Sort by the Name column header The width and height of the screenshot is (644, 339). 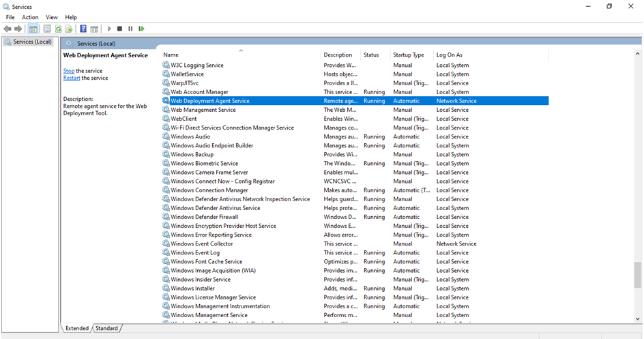(x=240, y=55)
